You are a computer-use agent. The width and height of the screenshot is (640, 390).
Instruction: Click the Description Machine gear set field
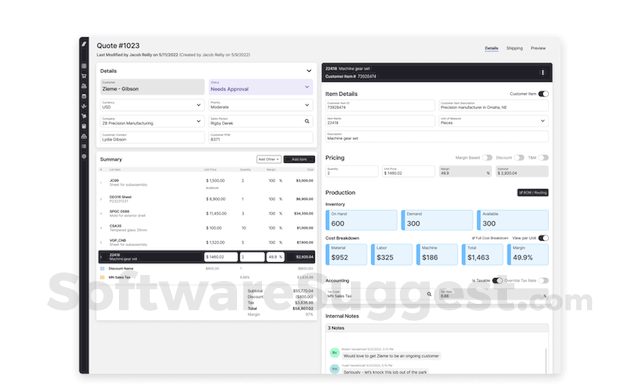coord(437,137)
